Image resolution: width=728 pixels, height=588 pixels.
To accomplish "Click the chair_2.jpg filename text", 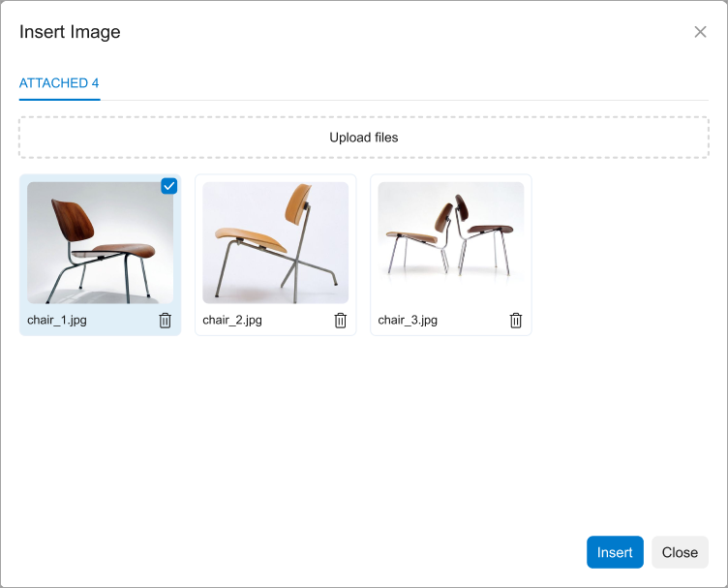I will 232,320.
